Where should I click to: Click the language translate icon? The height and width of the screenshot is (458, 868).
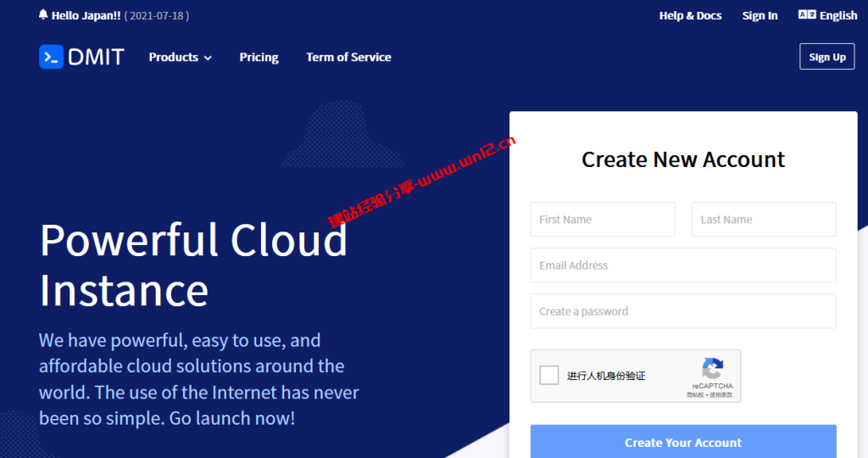pos(807,14)
